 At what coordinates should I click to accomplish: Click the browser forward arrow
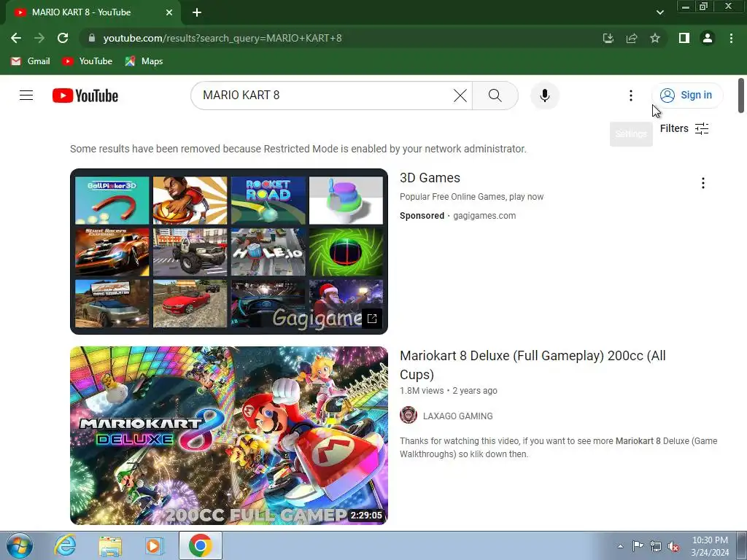39,38
